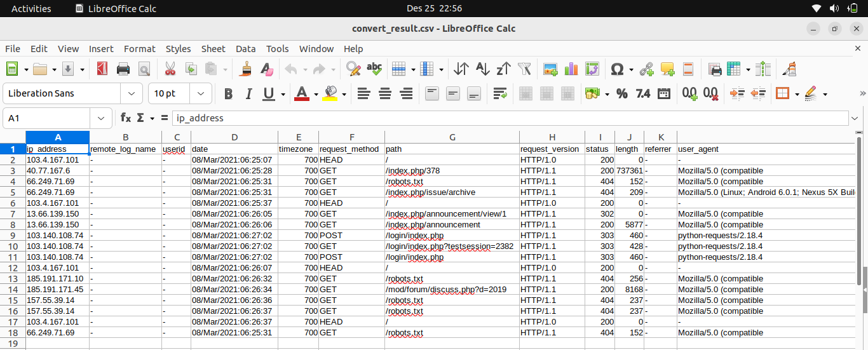Select column G header
The width and height of the screenshot is (868, 350).
(x=452, y=137)
